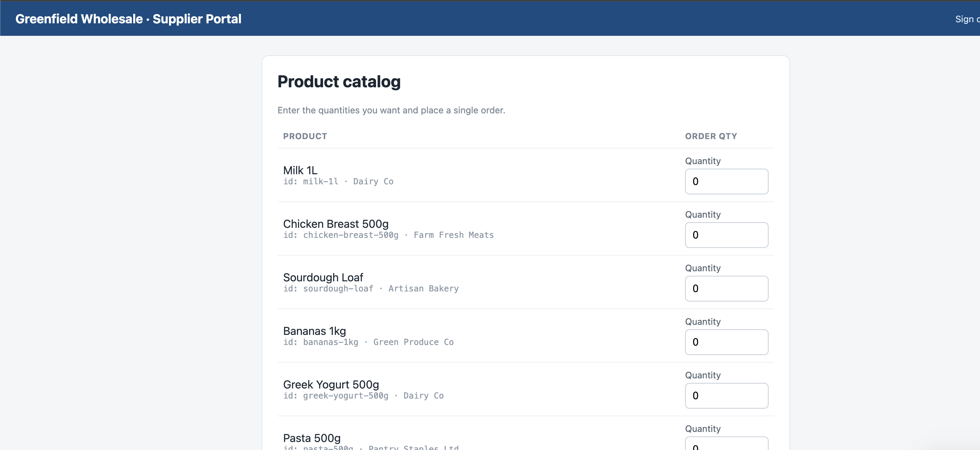The width and height of the screenshot is (980, 450).
Task: Select the Greek Yogurt 500g product name
Action: [x=331, y=385]
